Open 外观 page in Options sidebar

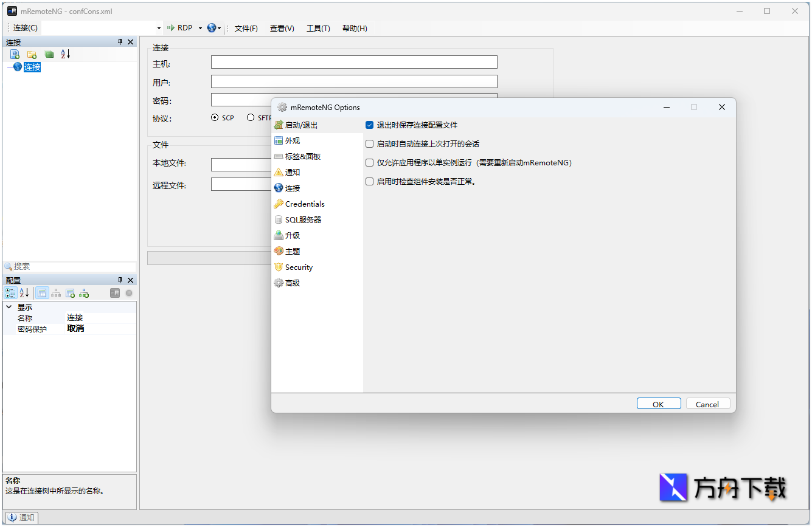(x=317, y=141)
